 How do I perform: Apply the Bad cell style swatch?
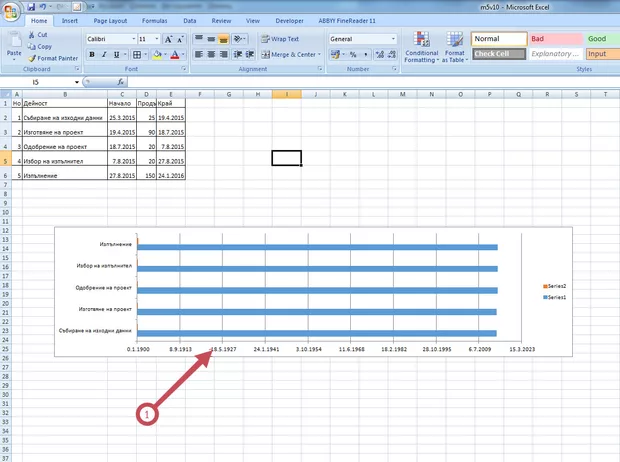553,39
